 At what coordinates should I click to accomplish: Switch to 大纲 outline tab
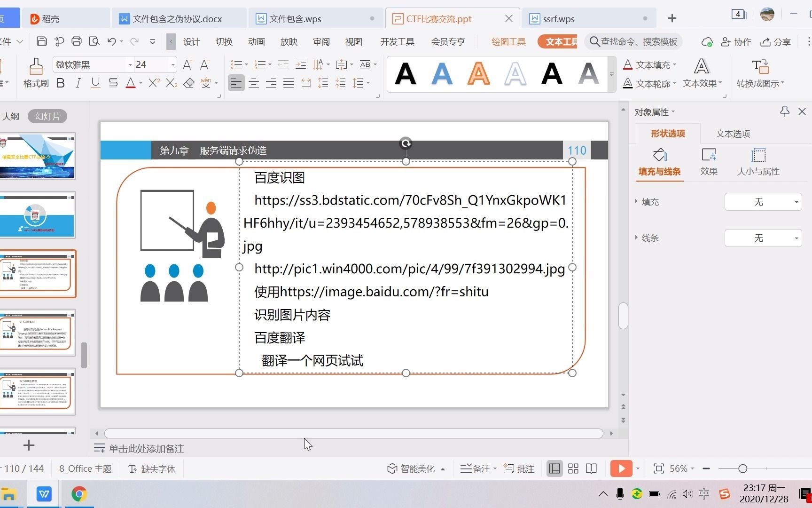tap(11, 116)
